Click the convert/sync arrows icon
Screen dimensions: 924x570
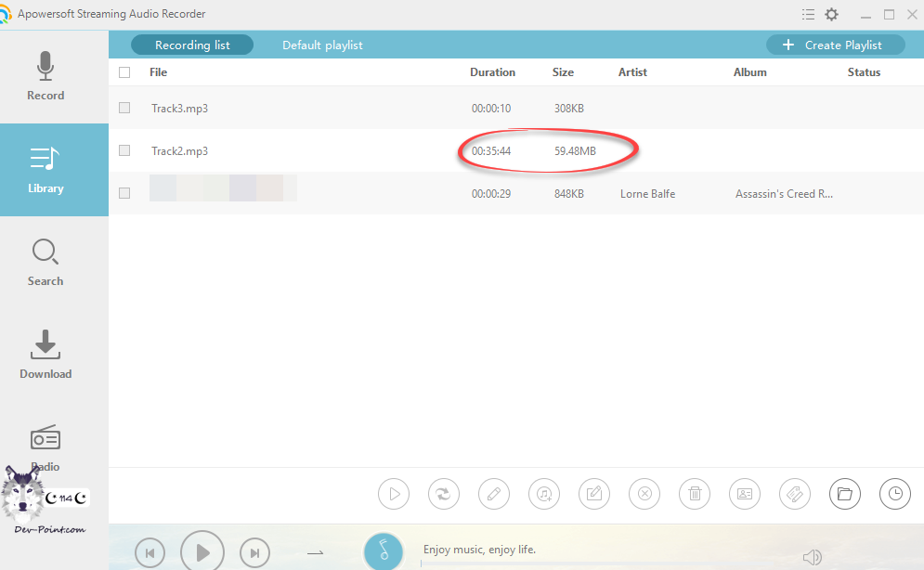click(444, 494)
